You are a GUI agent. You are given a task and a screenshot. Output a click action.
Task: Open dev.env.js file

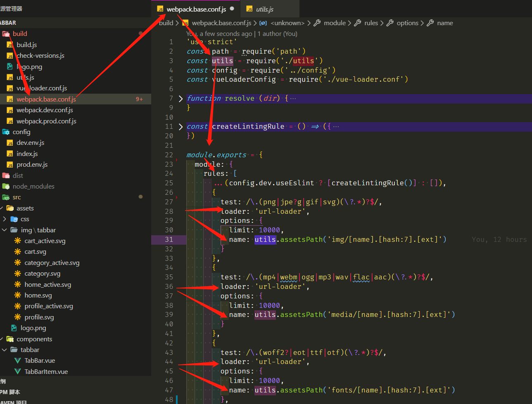click(31, 143)
